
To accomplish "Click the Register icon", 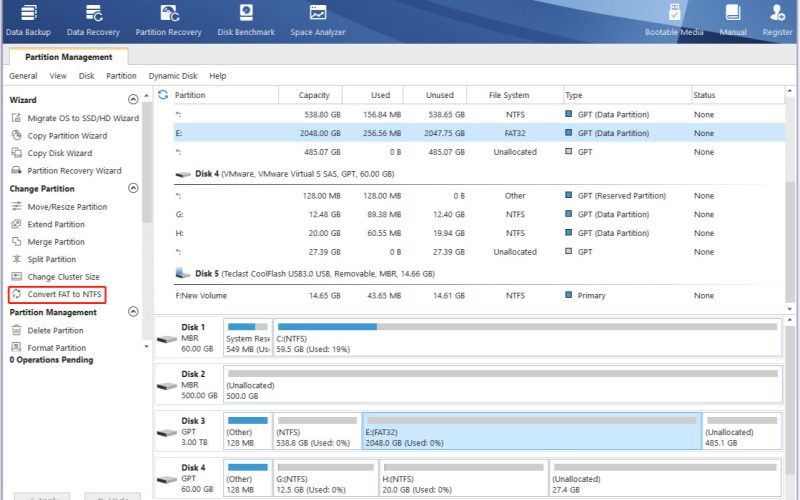I will coord(777,20).
